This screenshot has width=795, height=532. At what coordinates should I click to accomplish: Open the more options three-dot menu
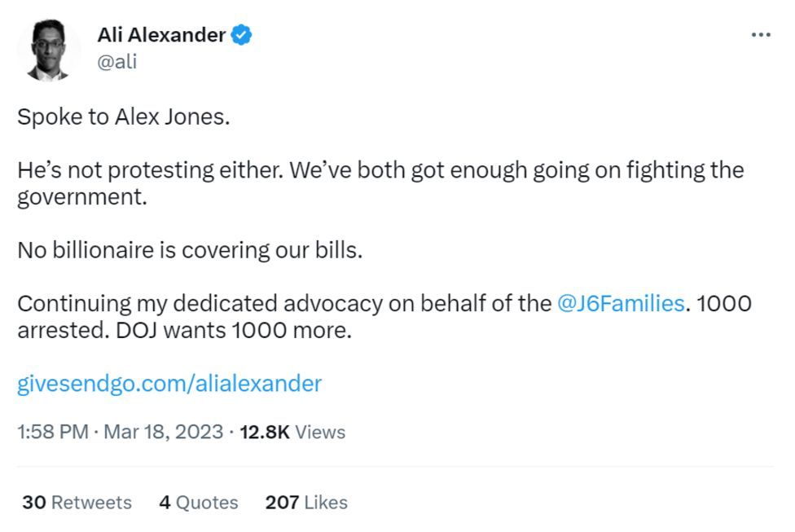[x=760, y=35]
